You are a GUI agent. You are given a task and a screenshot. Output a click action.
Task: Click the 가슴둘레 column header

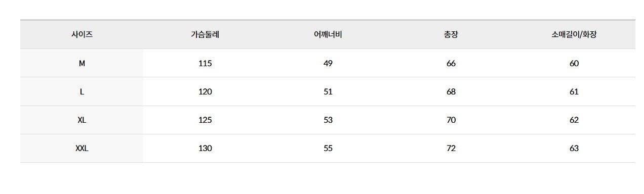205,35
